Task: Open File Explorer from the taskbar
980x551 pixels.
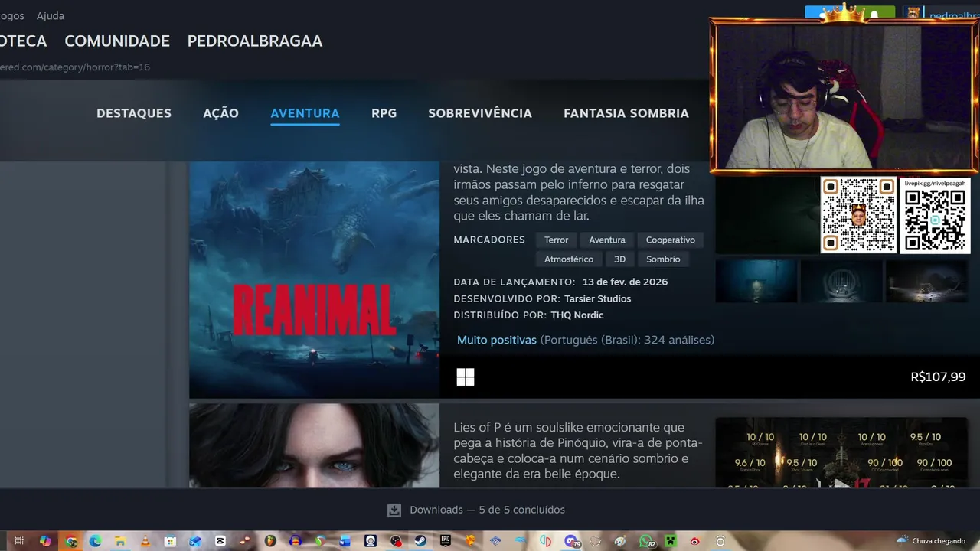Action: (120, 541)
